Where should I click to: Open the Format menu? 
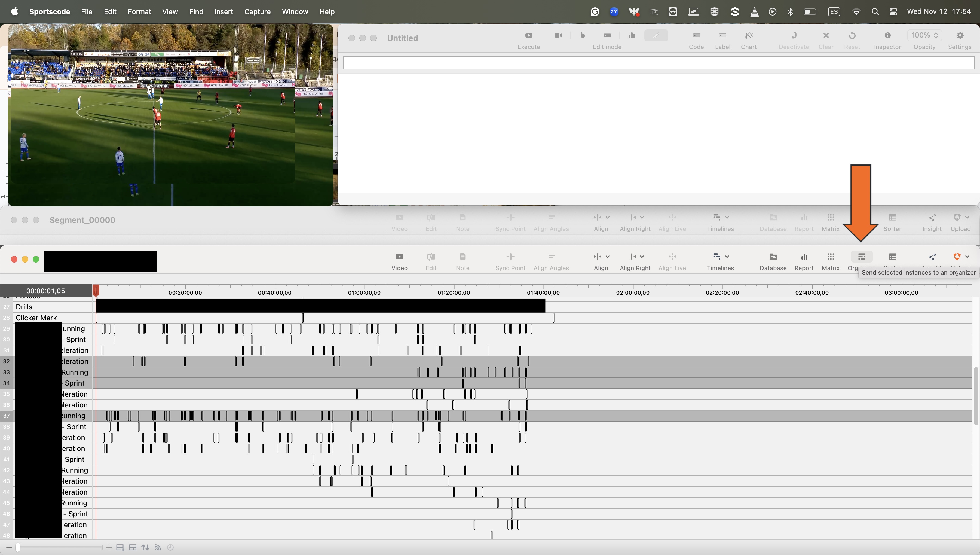[x=139, y=11]
